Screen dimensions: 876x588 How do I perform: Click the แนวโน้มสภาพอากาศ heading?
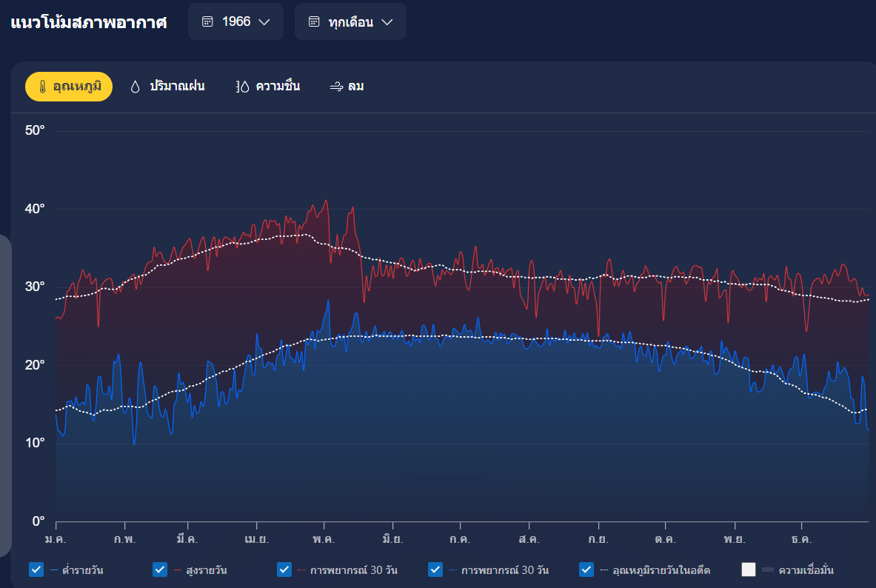(x=89, y=22)
